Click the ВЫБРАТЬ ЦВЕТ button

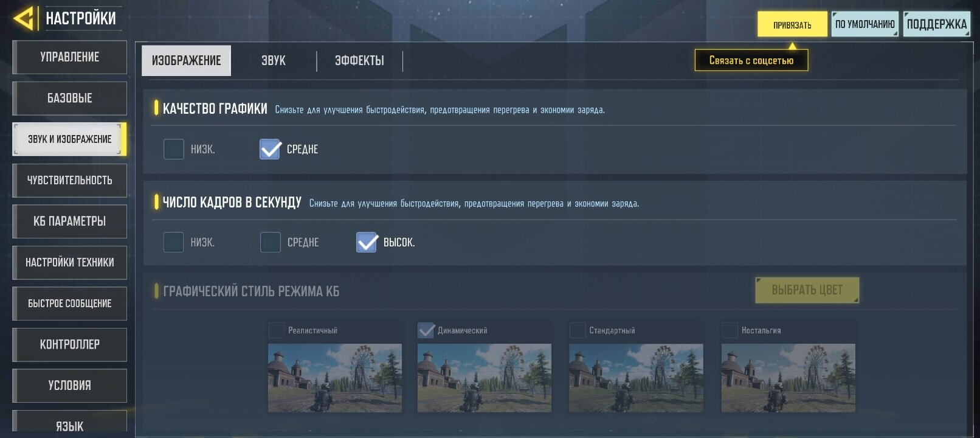point(807,290)
